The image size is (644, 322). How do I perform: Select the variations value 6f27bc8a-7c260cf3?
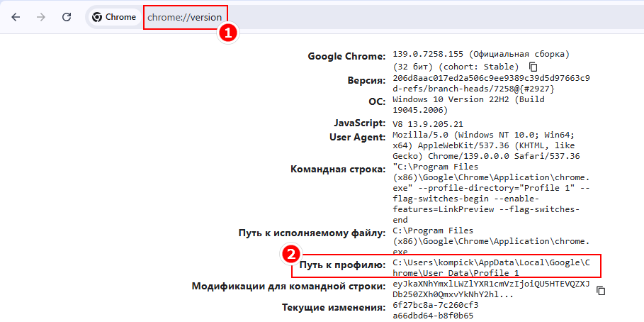click(x=436, y=305)
